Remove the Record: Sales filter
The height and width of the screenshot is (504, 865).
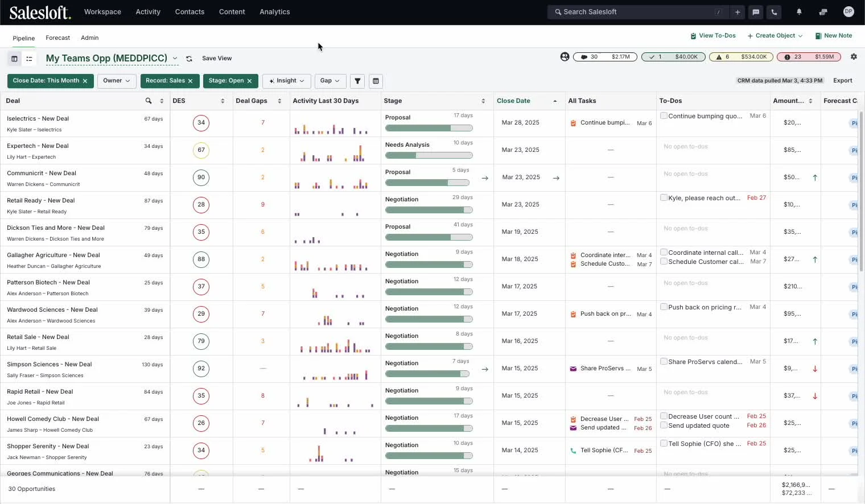click(x=190, y=81)
